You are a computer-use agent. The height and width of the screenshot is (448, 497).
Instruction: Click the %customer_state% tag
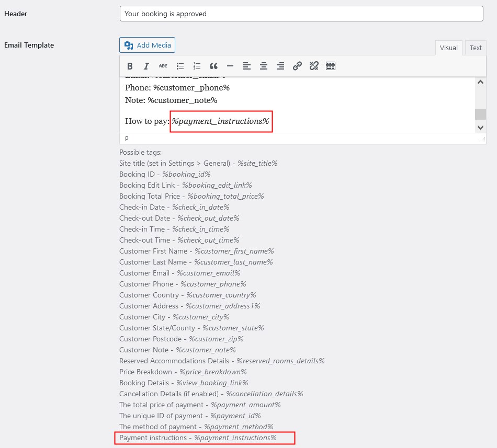tap(233, 328)
